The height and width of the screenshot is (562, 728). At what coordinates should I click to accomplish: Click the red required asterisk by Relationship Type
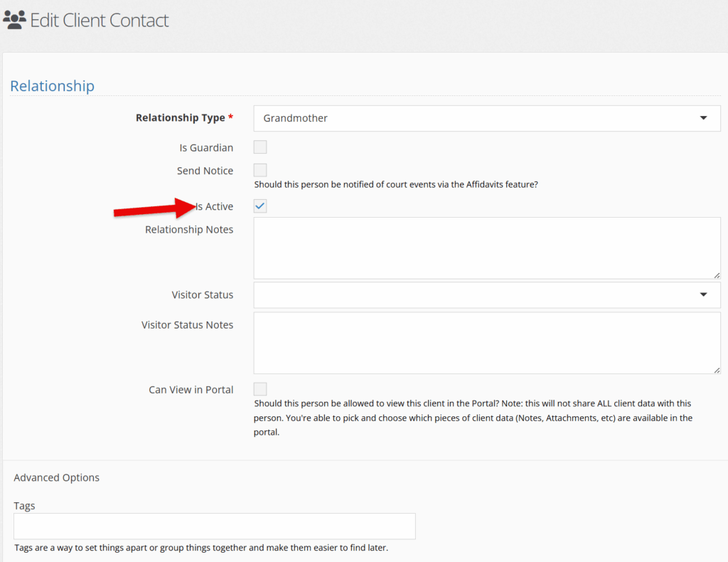230,117
